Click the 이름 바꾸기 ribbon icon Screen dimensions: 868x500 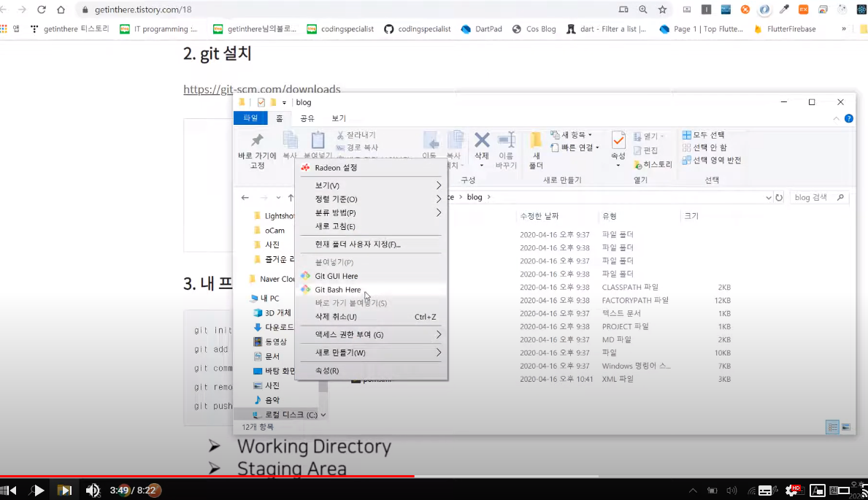507,139
